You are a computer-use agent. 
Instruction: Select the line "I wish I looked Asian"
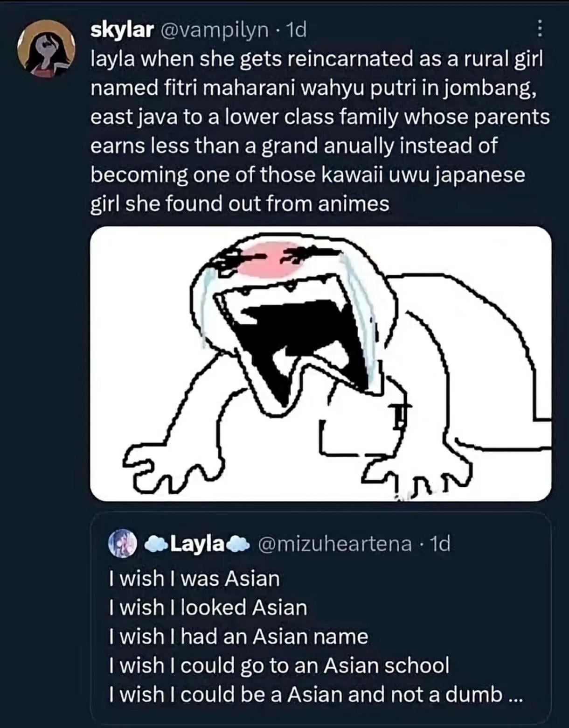coord(208,608)
